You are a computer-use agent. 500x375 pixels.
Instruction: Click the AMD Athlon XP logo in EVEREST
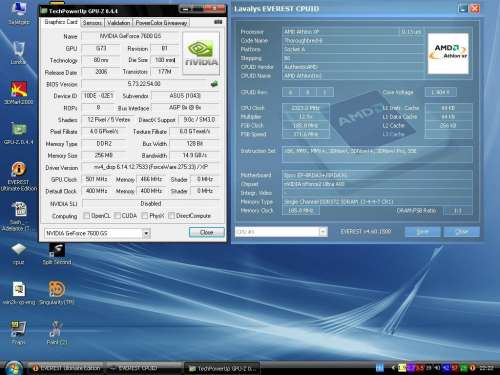448,53
